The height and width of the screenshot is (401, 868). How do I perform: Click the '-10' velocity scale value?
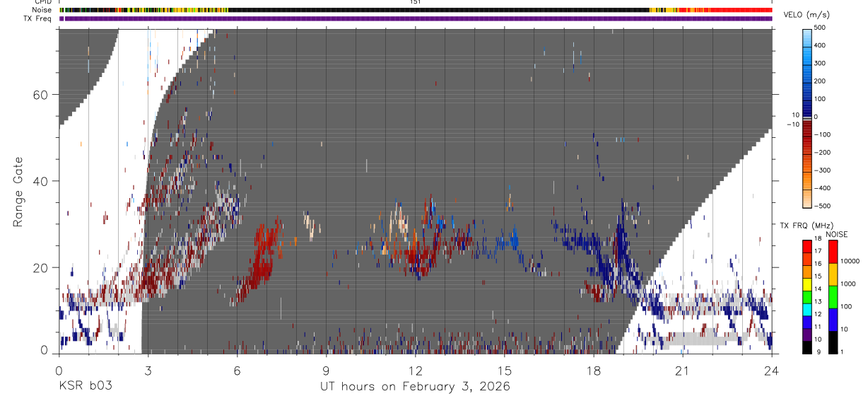(x=794, y=124)
